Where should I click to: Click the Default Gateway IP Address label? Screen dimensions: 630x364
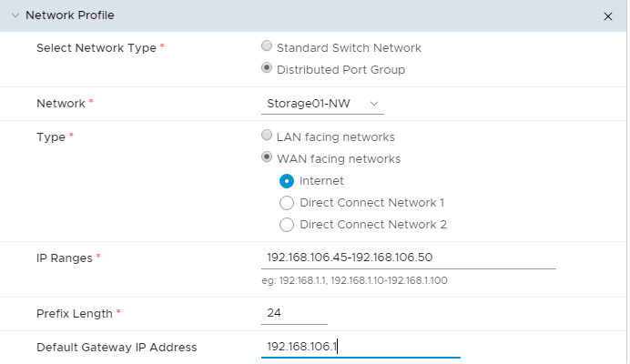tap(116, 347)
